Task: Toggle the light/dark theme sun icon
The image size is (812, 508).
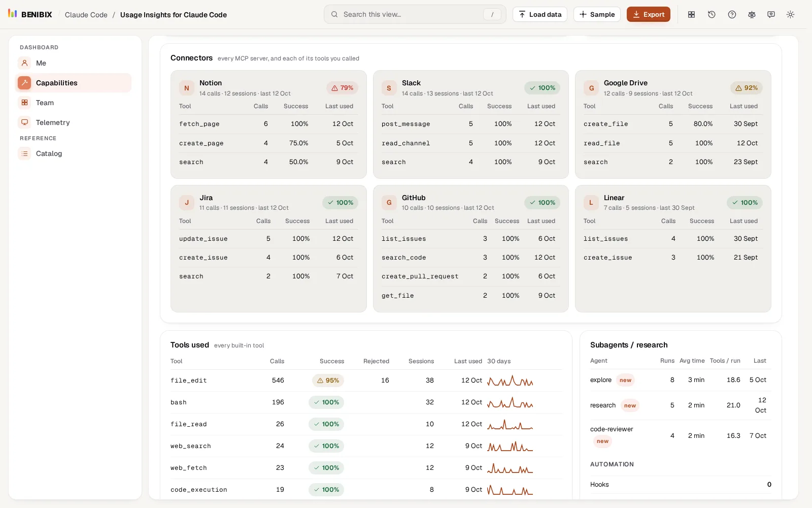Action: coord(790,15)
